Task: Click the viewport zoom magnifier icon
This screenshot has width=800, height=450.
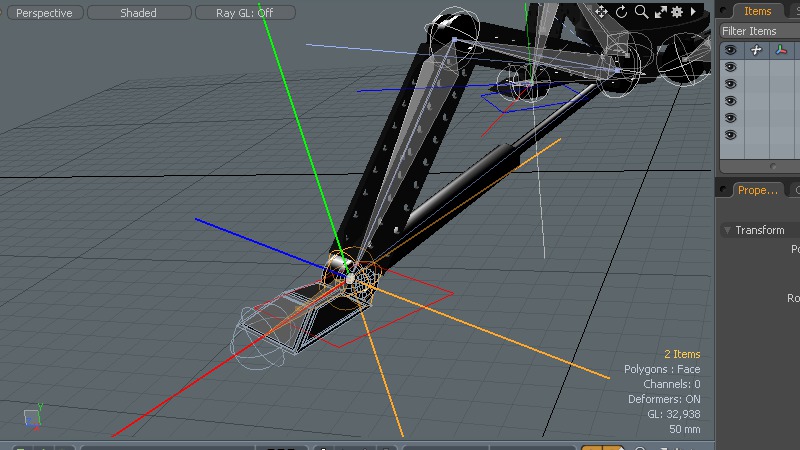Action: click(641, 12)
